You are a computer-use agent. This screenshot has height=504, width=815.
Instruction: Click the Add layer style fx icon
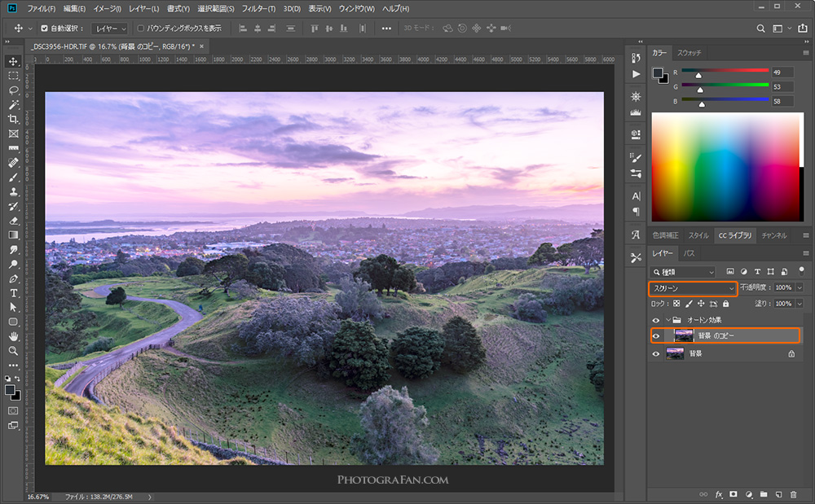pos(719,494)
